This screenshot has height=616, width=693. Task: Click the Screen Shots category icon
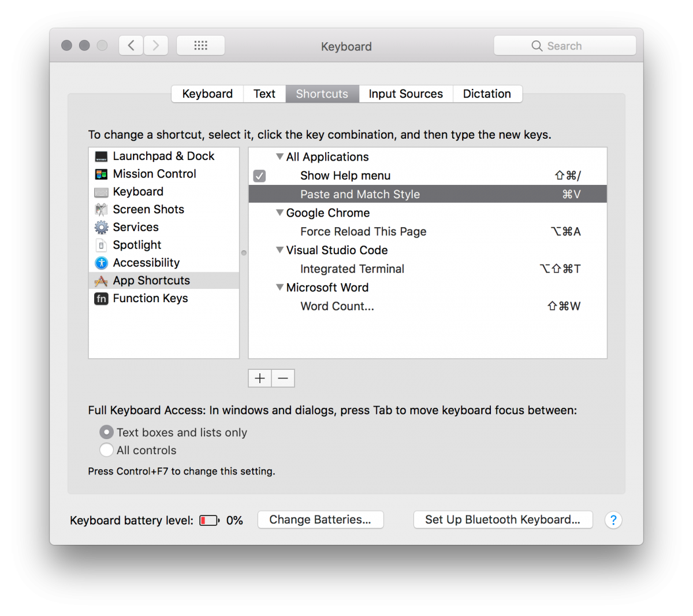101,210
